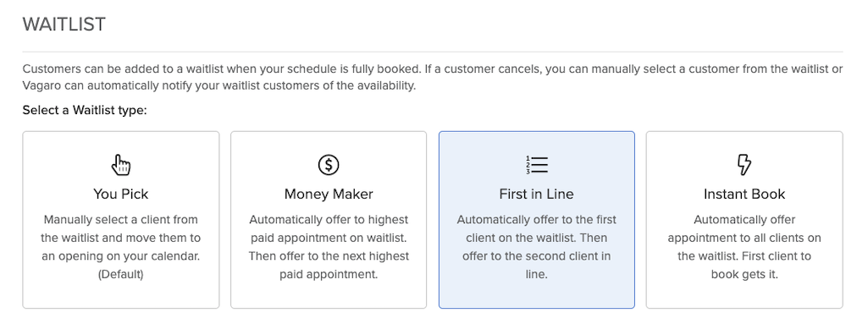Click the First in Line title

coord(536,195)
